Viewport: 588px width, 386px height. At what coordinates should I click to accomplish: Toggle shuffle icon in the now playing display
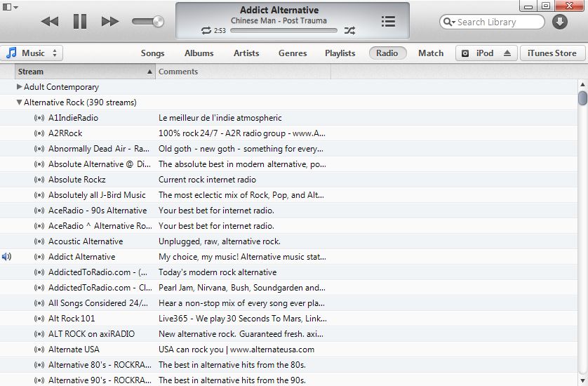coord(349,31)
